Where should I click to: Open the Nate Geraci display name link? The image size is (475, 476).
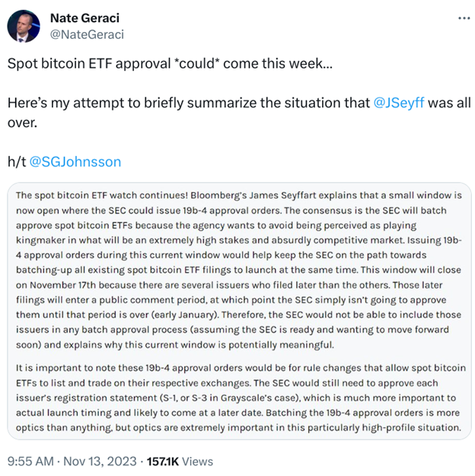86,18
